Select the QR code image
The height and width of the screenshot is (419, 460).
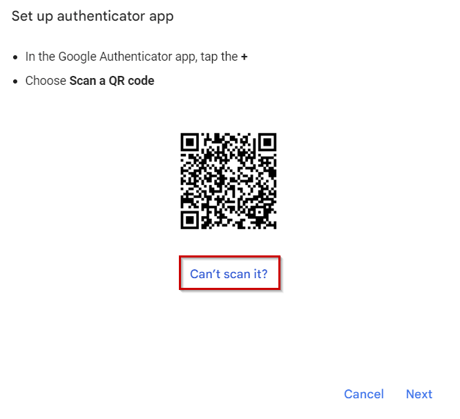point(229,181)
